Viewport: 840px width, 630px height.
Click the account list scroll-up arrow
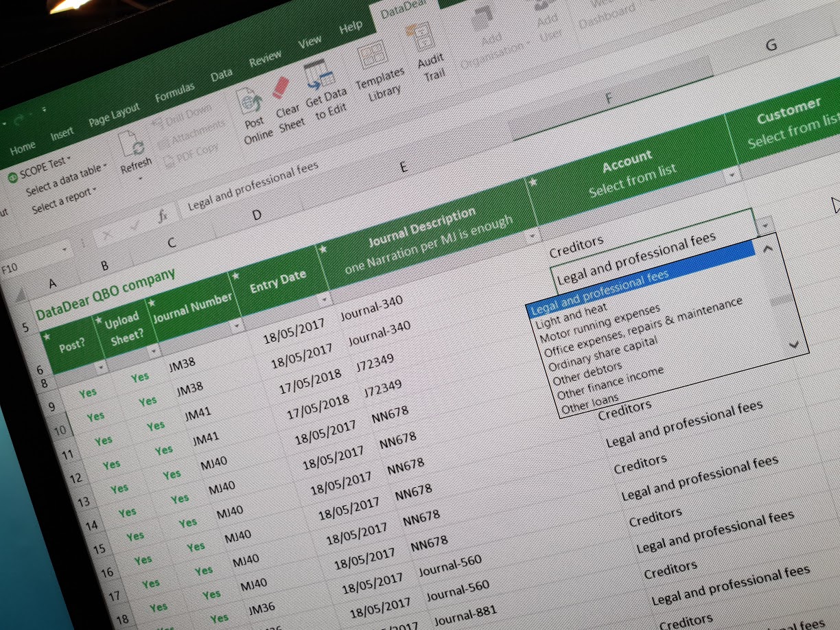pyautogui.click(x=769, y=248)
